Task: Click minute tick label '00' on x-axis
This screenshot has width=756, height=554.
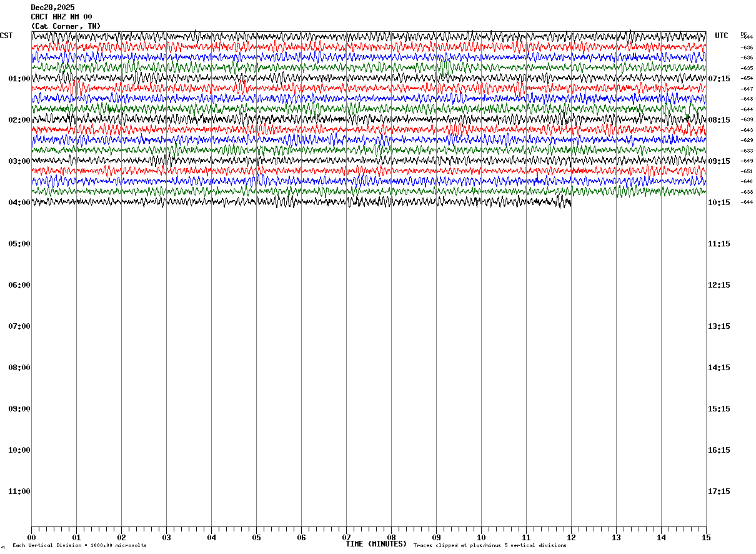Action: [31, 538]
